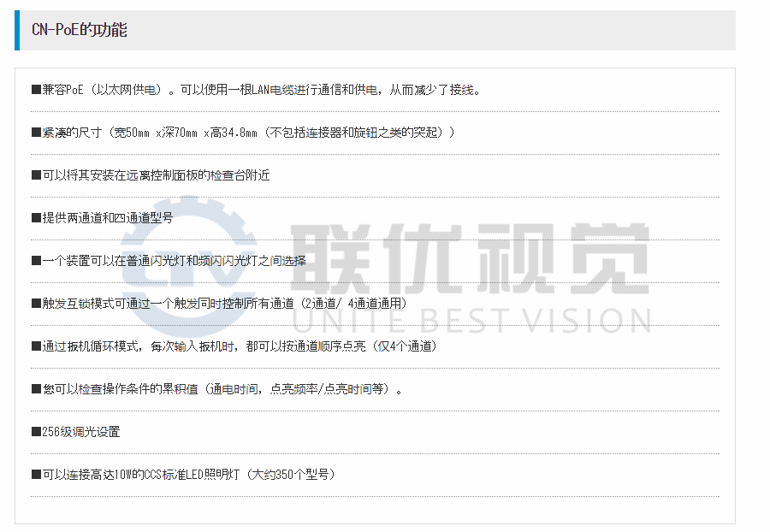Click the square bullet before "提供两通道和四通道型号"
Viewport: 770px width, 532px height.
click(36, 218)
